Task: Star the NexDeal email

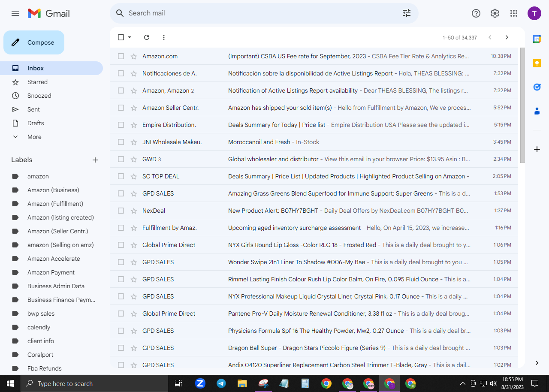Action: tap(134, 211)
